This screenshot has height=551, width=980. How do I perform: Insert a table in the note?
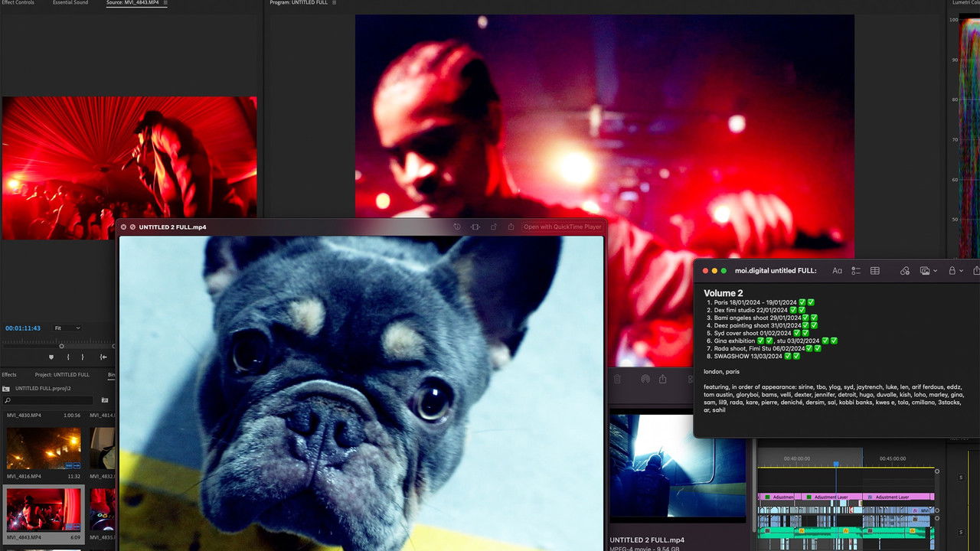pos(875,271)
